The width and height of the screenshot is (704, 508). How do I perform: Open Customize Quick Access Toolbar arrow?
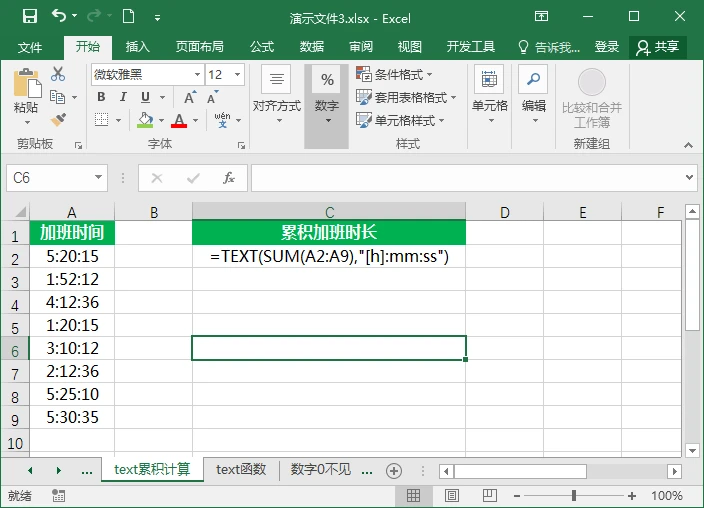click(x=157, y=18)
